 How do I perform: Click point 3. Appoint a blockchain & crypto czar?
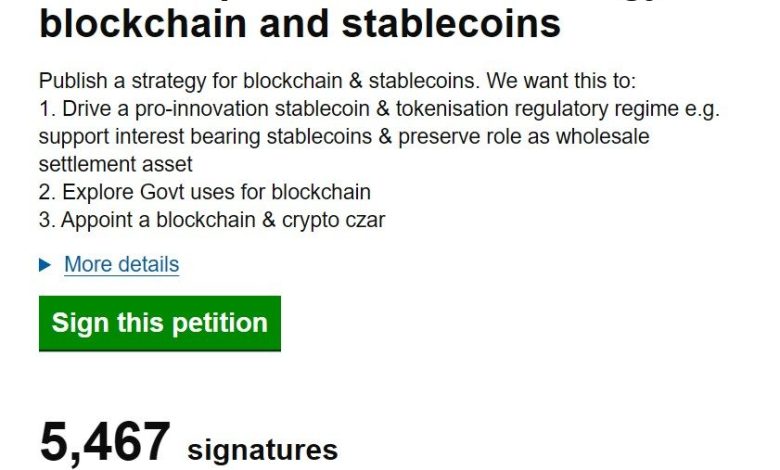tap(212, 220)
